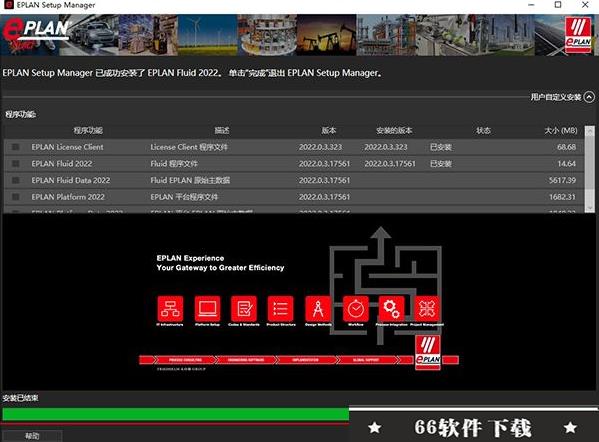Click the 14.64 size value
Screen dimensions: 599x442
(x=566, y=164)
